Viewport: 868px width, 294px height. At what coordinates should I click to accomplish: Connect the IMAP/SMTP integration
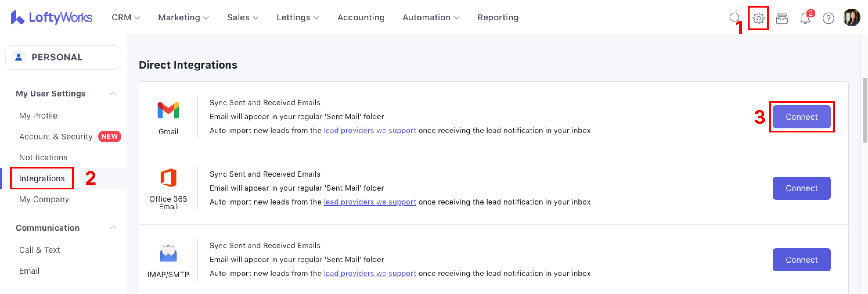(x=801, y=260)
